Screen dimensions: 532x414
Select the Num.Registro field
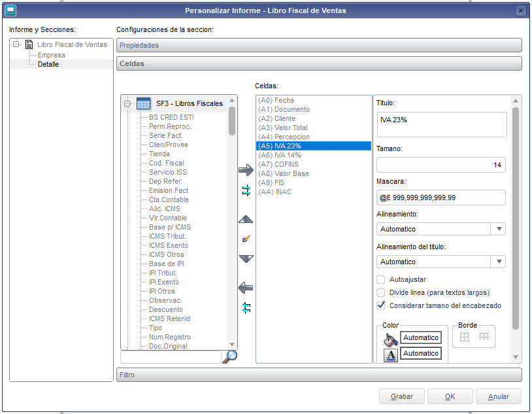170,337
